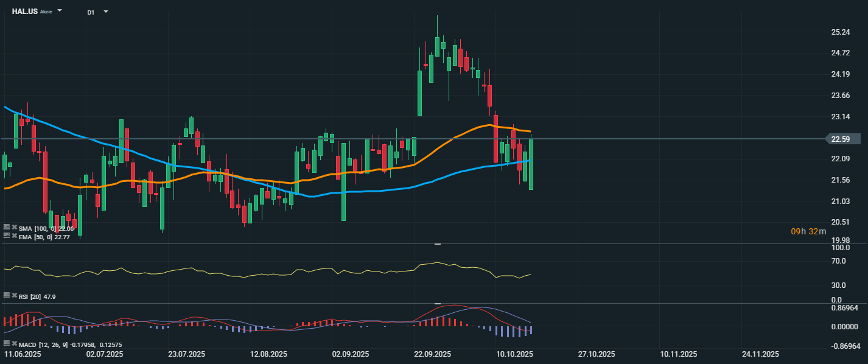Click the 09h 32m countdown timer
868x364 pixels.
click(x=808, y=231)
